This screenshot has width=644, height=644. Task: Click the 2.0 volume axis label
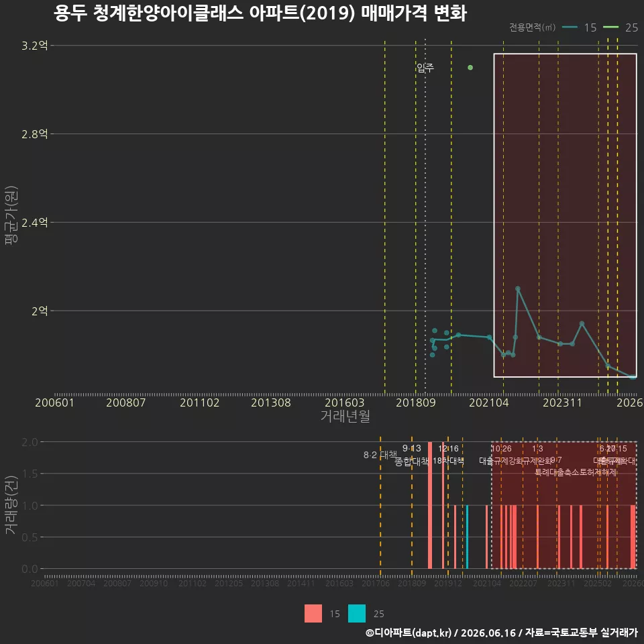30,442
